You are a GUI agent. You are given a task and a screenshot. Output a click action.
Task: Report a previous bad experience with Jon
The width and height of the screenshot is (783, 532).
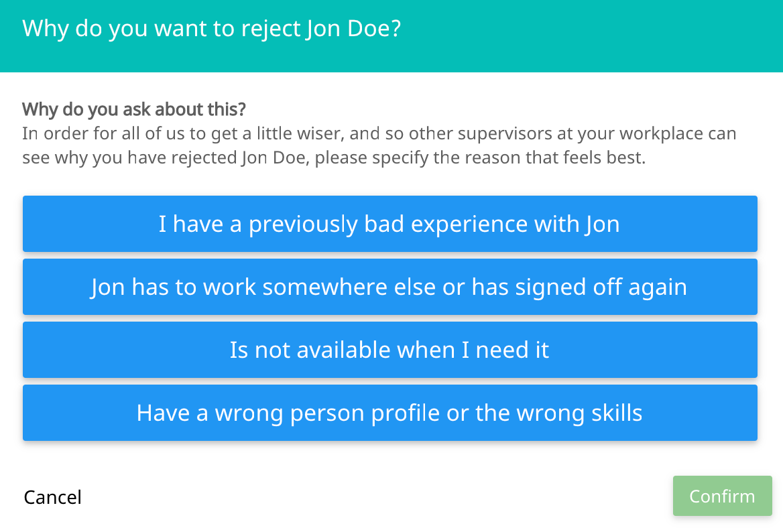coord(390,224)
